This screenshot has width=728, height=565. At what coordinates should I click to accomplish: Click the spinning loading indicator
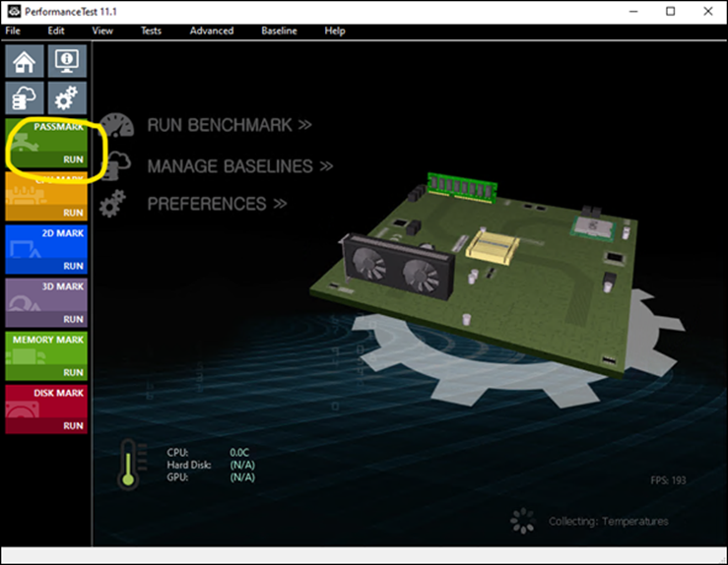[x=522, y=521]
